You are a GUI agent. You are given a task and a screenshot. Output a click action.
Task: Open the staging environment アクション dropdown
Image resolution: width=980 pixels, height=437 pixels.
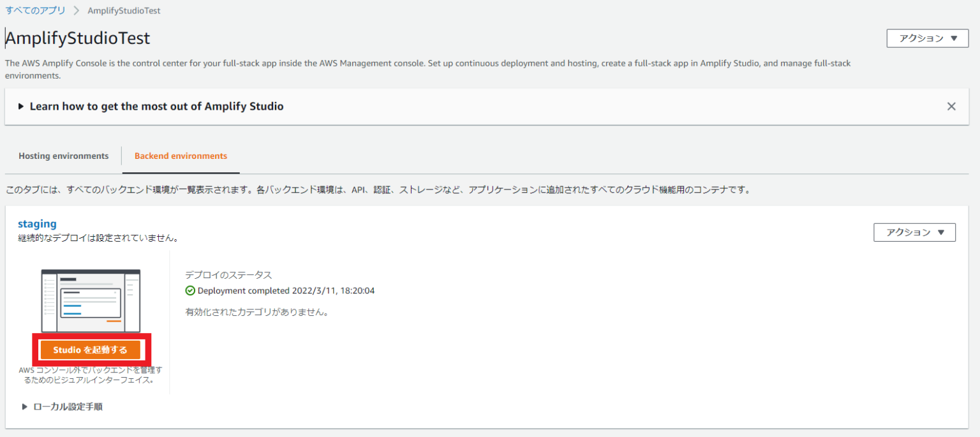(x=914, y=232)
